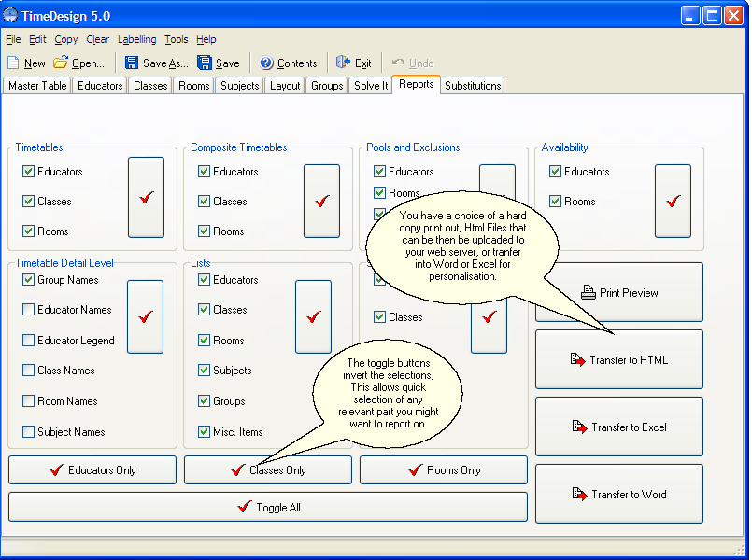Uncheck Educators in Availability group
752x560 pixels.
(x=555, y=172)
